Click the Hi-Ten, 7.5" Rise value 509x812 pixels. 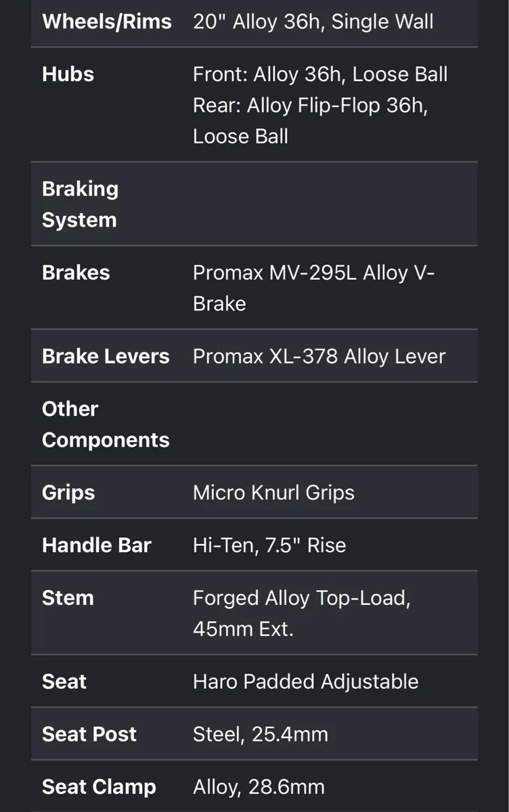coord(269,545)
